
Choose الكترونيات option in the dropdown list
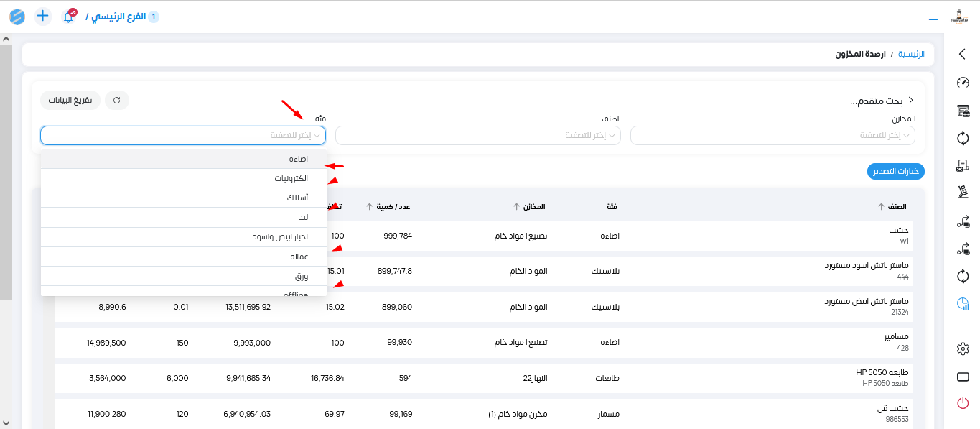click(183, 178)
